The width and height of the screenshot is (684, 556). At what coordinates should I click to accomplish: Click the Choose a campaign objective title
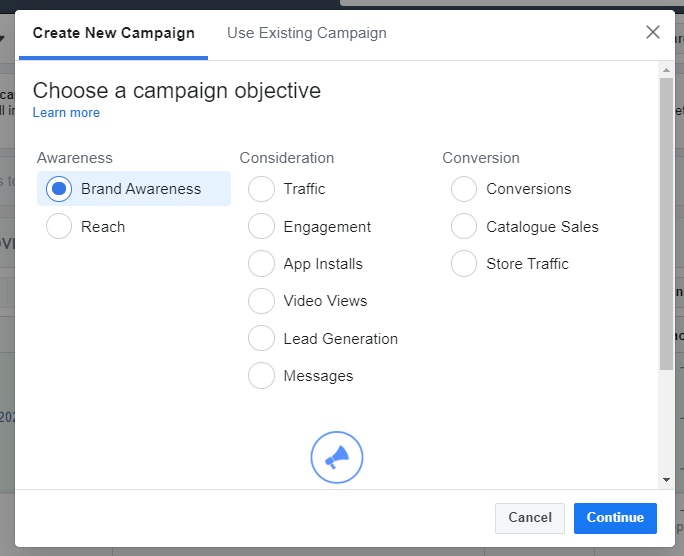tap(177, 91)
